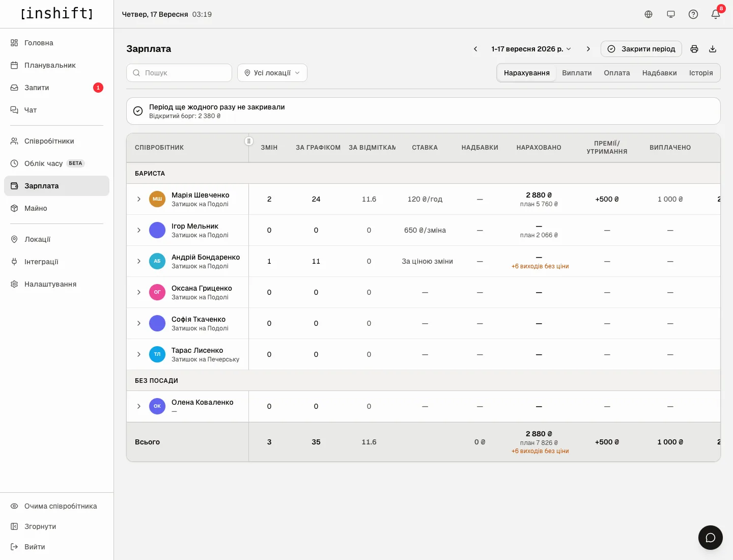
Task: Go to next period arrow
Action: [588, 49]
